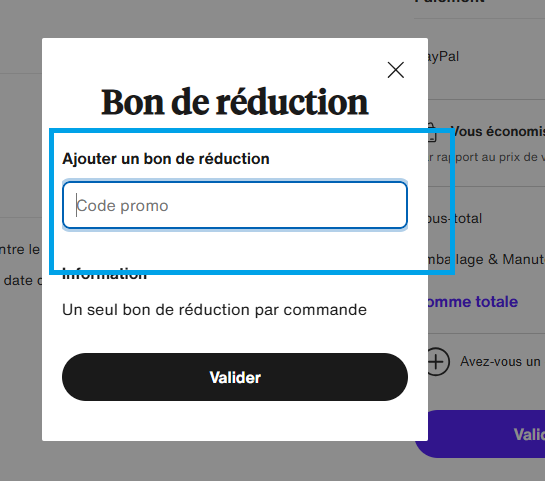Click the Emballage & Manutention line
The height and width of the screenshot is (481, 545).
[486, 260]
